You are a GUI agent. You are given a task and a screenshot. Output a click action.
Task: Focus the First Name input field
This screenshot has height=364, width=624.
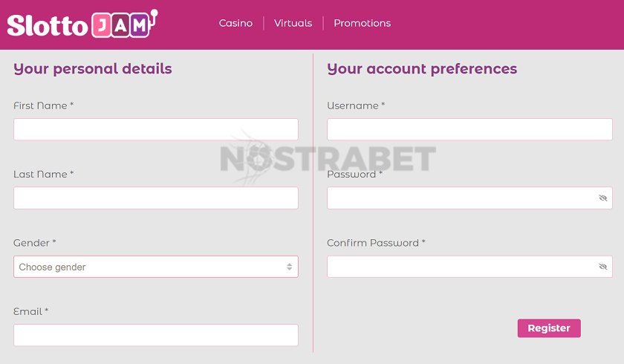coord(155,129)
